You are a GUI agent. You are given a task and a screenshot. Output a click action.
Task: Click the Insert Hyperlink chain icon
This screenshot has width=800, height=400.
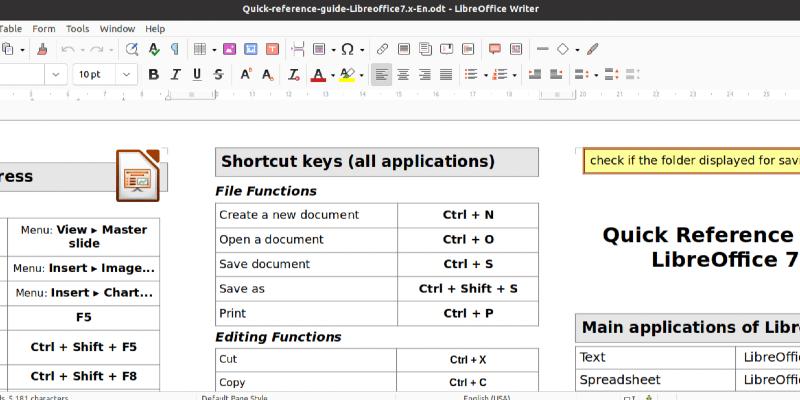coord(382,49)
